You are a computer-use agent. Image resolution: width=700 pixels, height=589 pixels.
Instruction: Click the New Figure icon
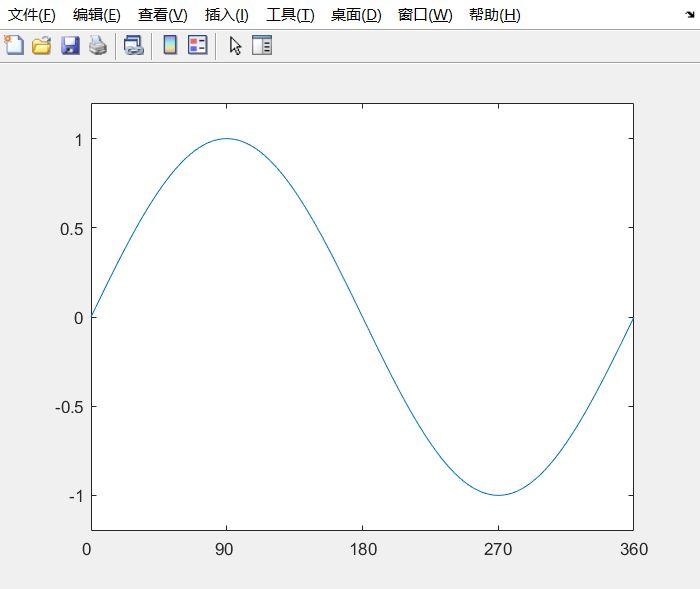pyautogui.click(x=14, y=45)
